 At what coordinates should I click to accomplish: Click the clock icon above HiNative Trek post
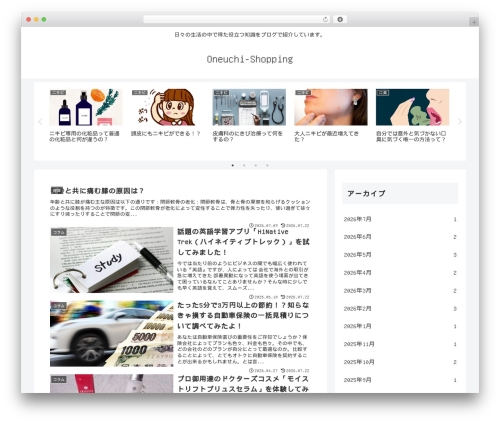(x=251, y=225)
